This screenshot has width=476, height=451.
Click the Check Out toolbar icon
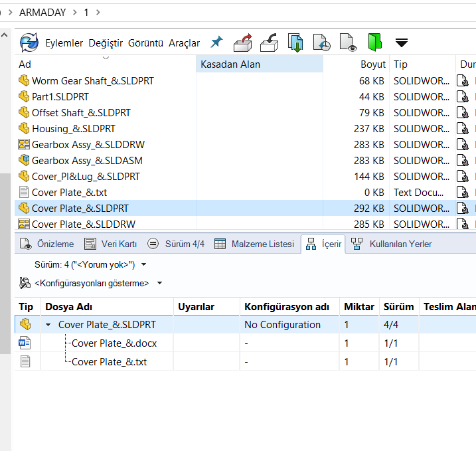tap(244, 43)
